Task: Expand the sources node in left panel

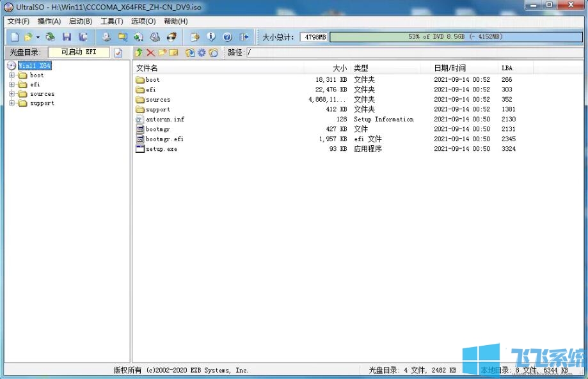Action: coord(12,94)
